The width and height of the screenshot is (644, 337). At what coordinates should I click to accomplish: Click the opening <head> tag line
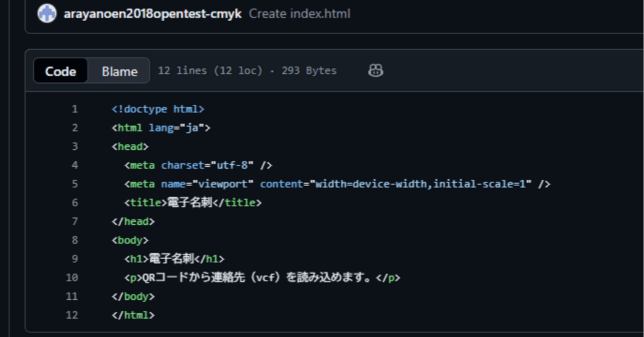[x=130, y=146]
